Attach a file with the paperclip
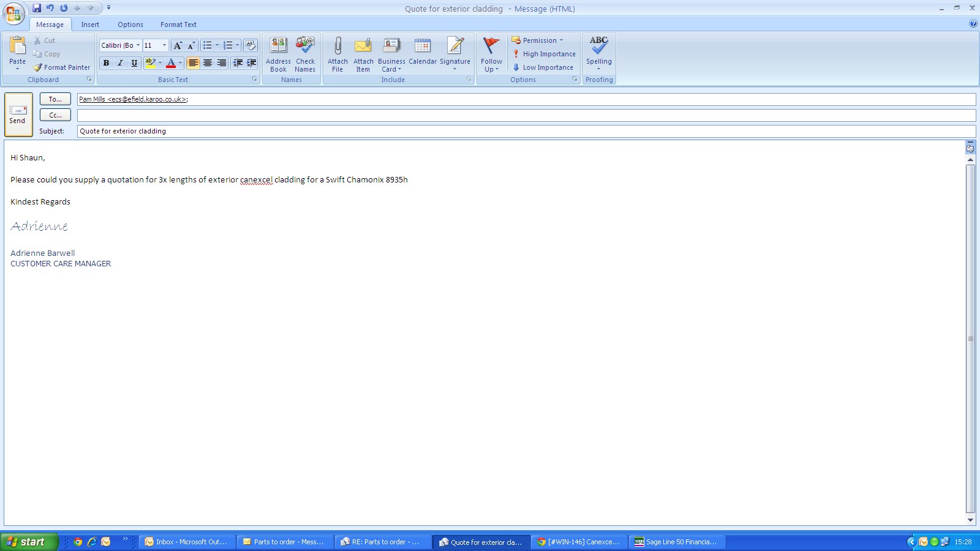 point(337,54)
